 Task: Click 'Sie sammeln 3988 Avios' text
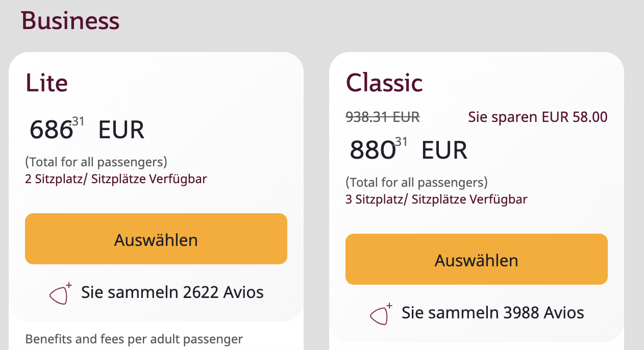coord(492,313)
